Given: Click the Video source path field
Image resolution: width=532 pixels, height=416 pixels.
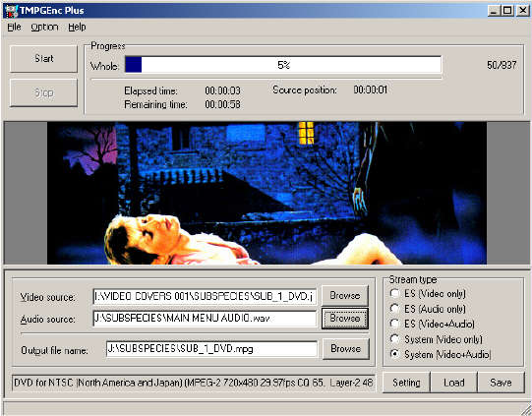Looking at the screenshot, I should 205,296.
